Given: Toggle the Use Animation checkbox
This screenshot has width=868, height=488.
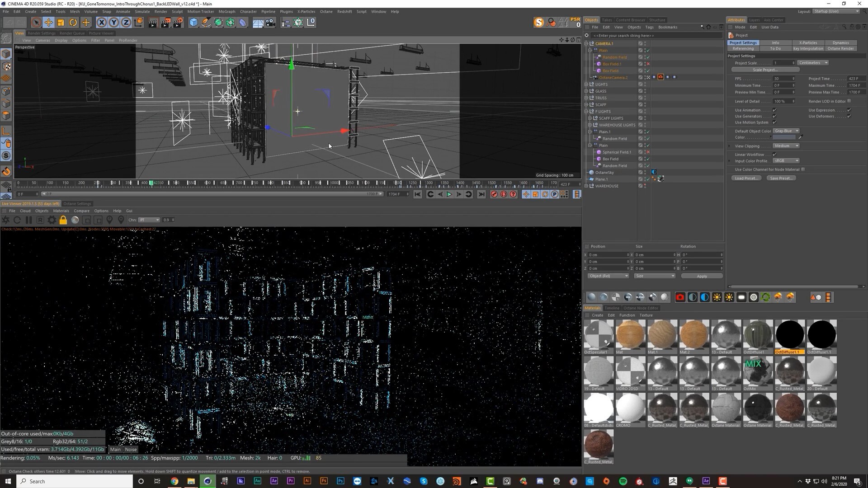Looking at the screenshot, I should pyautogui.click(x=774, y=110).
